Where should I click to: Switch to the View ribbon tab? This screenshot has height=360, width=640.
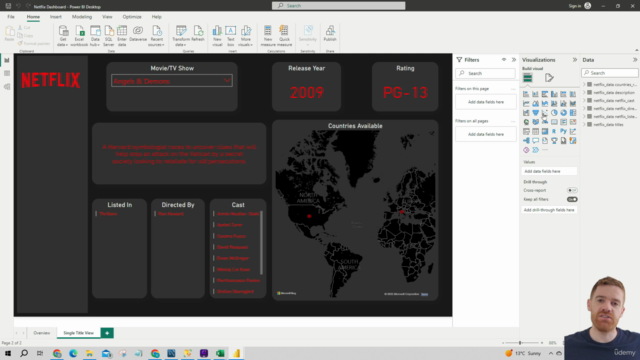click(107, 17)
